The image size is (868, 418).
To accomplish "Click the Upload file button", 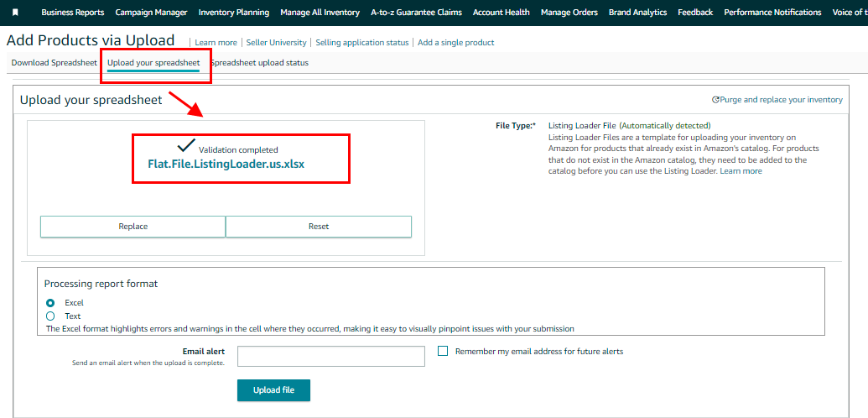I will [273, 390].
